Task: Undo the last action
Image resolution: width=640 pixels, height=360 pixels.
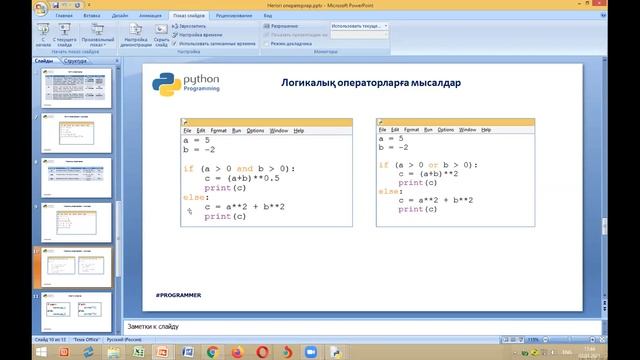Action: click(x=65, y=5)
